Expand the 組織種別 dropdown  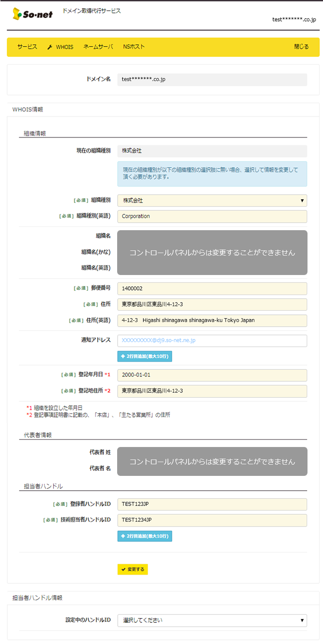point(212,200)
